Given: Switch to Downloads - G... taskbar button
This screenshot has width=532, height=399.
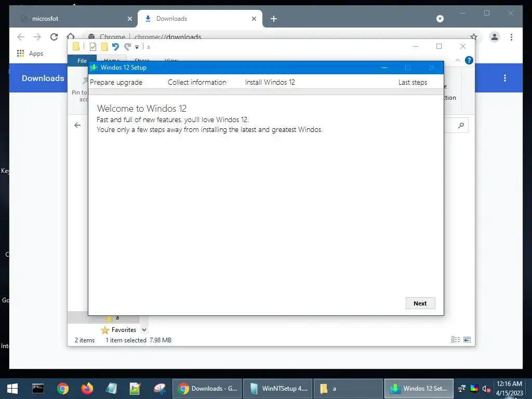Looking at the screenshot, I should click(x=207, y=389).
